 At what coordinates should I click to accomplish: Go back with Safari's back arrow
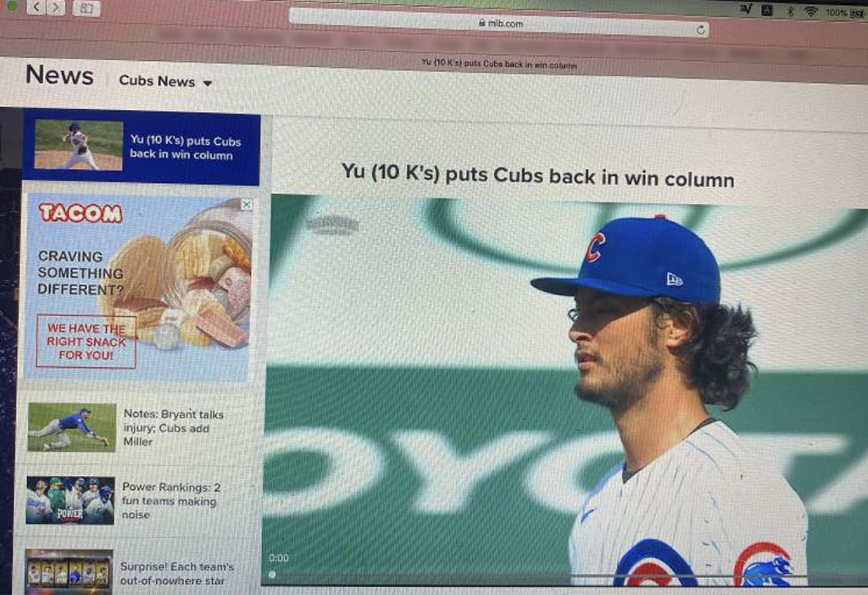point(36,7)
